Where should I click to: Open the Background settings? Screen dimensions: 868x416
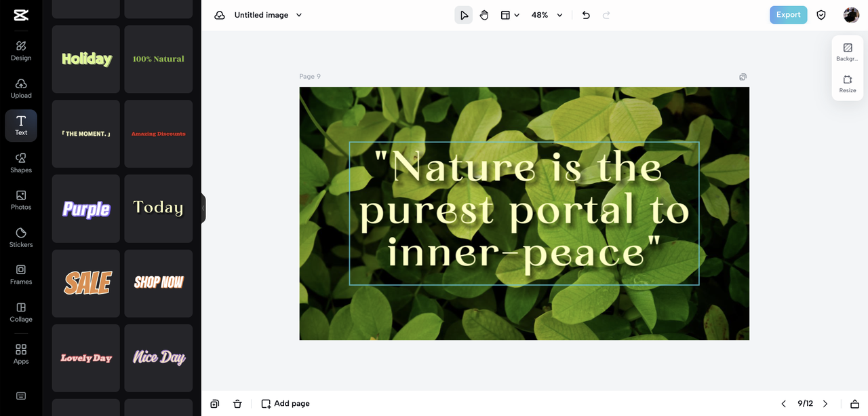847,52
